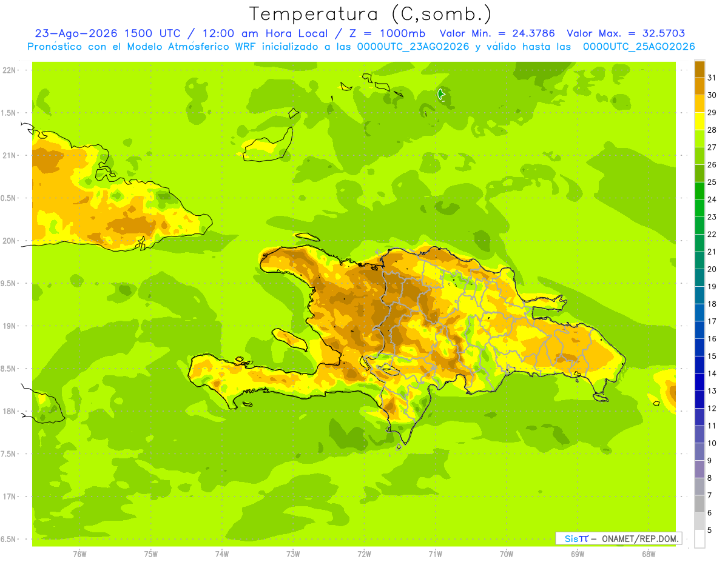Click the '22N' latitude label

click(9, 70)
